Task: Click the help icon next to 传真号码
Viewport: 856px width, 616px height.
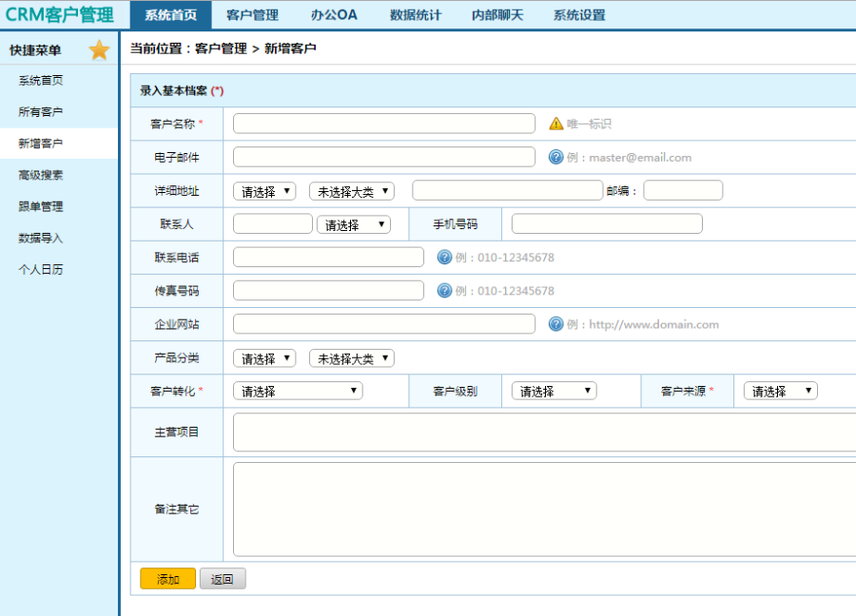Action: [x=443, y=290]
